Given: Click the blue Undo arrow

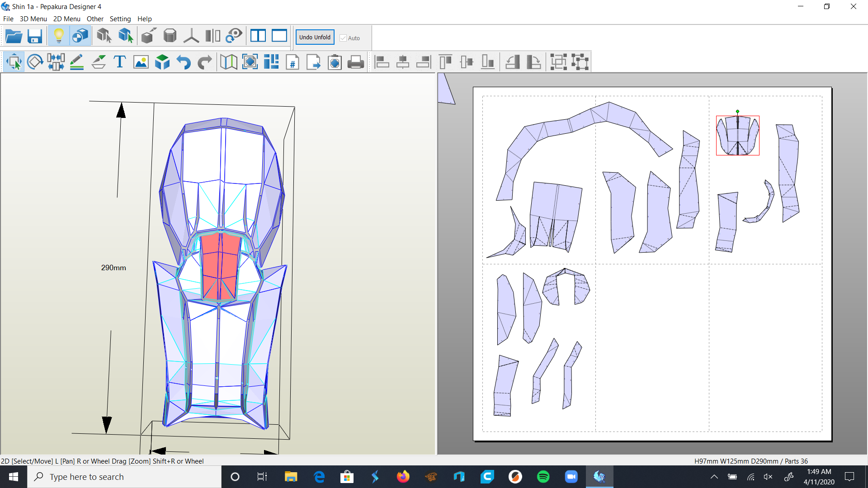Looking at the screenshot, I should 184,62.
